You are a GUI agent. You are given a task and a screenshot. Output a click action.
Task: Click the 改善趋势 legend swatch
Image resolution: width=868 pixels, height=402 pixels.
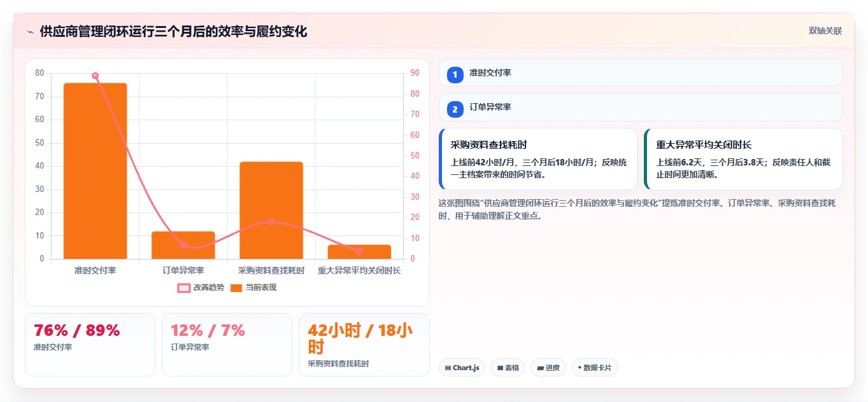(x=183, y=288)
